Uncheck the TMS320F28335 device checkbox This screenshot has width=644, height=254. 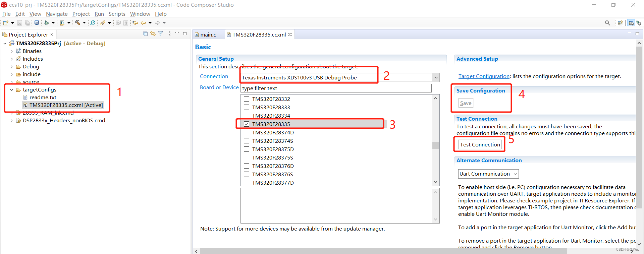click(247, 124)
